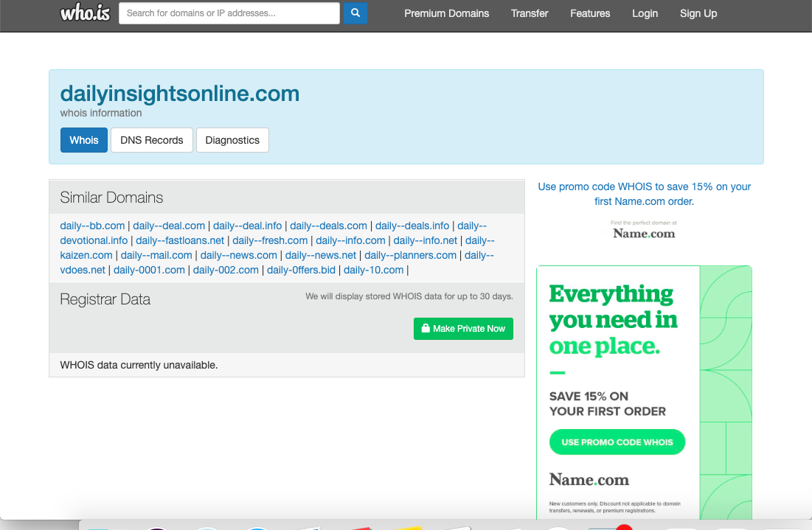Click "WHOIS data currently unavailable." text
This screenshot has width=812, height=530.
(139, 365)
